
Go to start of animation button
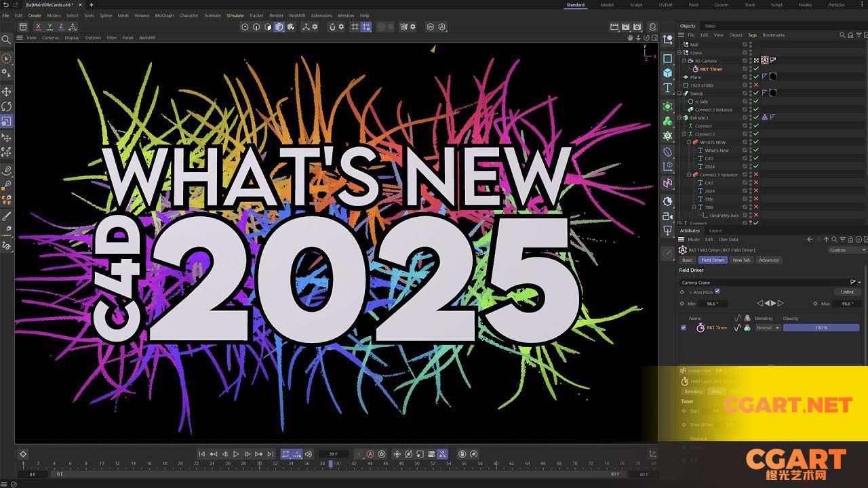(x=201, y=454)
